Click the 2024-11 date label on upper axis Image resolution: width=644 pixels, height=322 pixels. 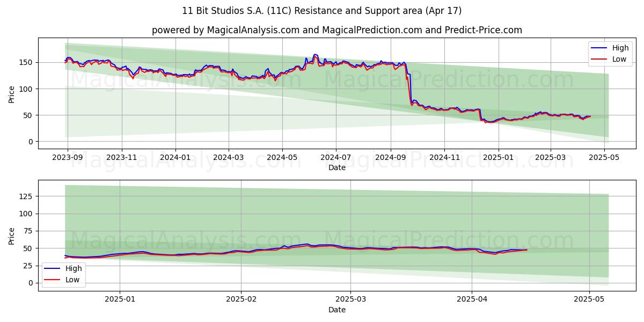[x=444, y=159]
